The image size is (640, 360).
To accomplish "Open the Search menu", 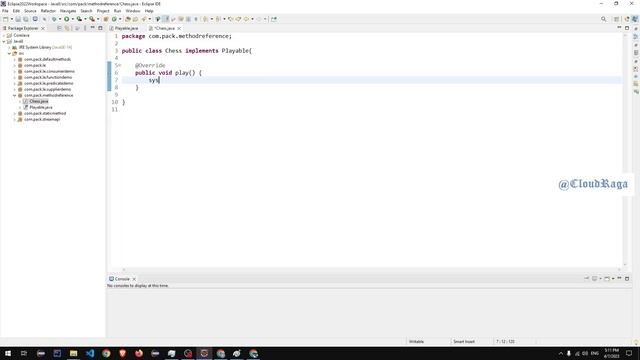I will click(86, 11).
